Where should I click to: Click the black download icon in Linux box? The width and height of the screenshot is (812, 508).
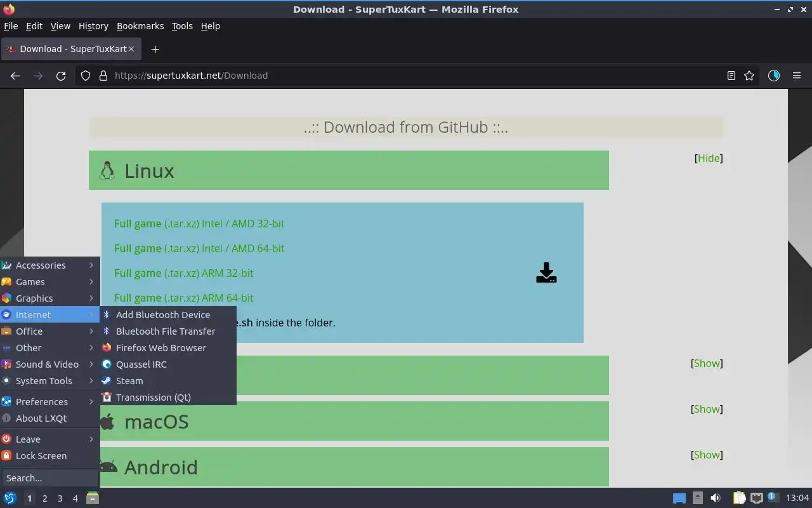tap(546, 272)
